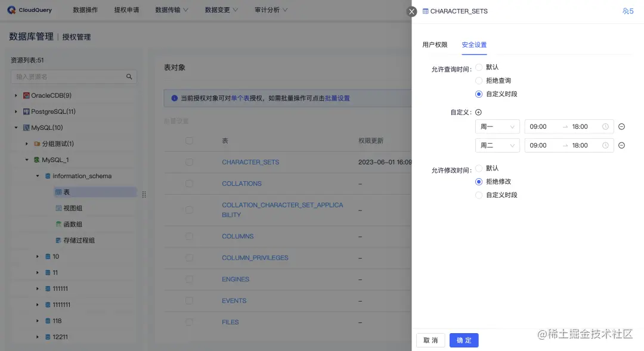
Task: Remove the 周一 time period row
Action: (x=622, y=126)
